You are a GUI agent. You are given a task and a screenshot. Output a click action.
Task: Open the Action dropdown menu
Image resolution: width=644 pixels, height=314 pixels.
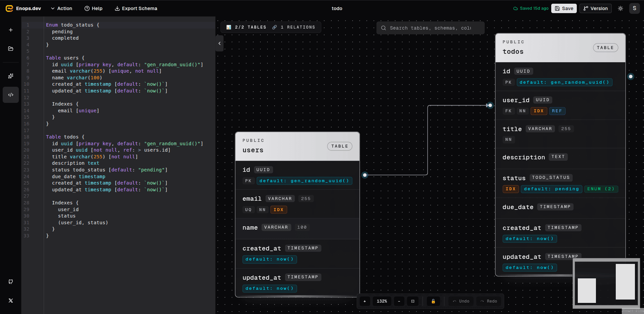(62, 8)
